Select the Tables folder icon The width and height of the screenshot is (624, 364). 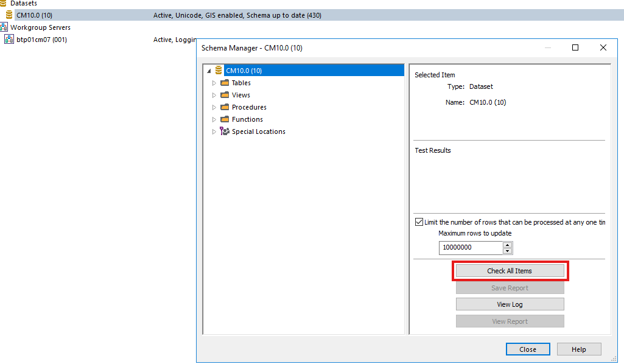point(225,82)
